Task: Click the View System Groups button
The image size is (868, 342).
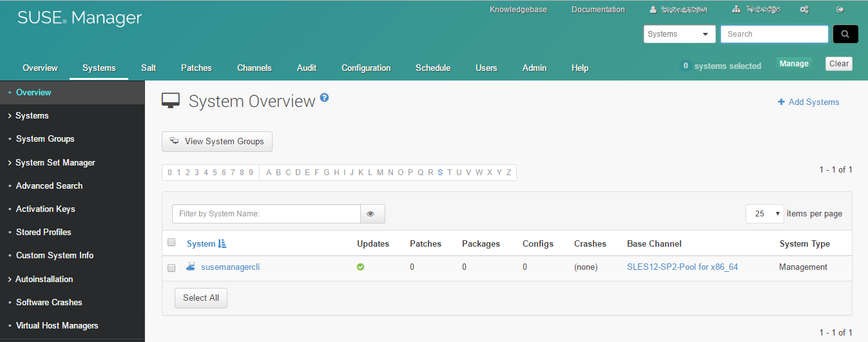Action: point(217,142)
